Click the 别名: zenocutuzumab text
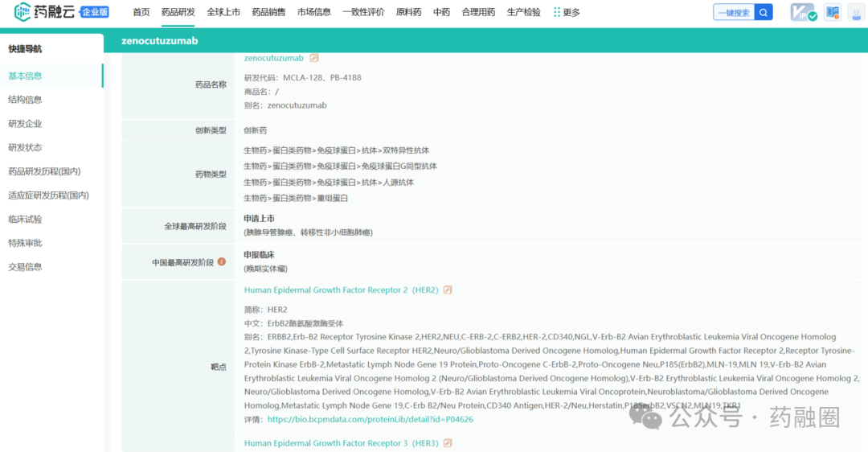This screenshot has width=868, height=452. pyautogui.click(x=285, y=105)
